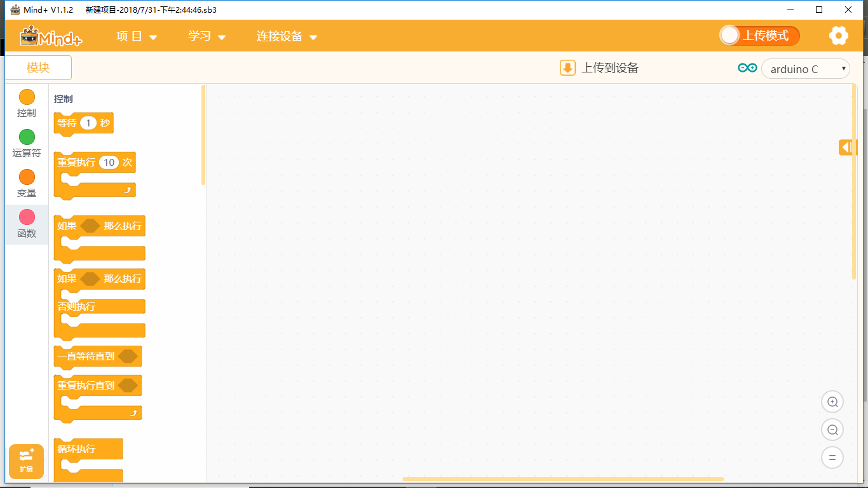Viewport: 868px width, 488px height.
Task: Open the 项目 menu
Action: (x=137, y=36)
